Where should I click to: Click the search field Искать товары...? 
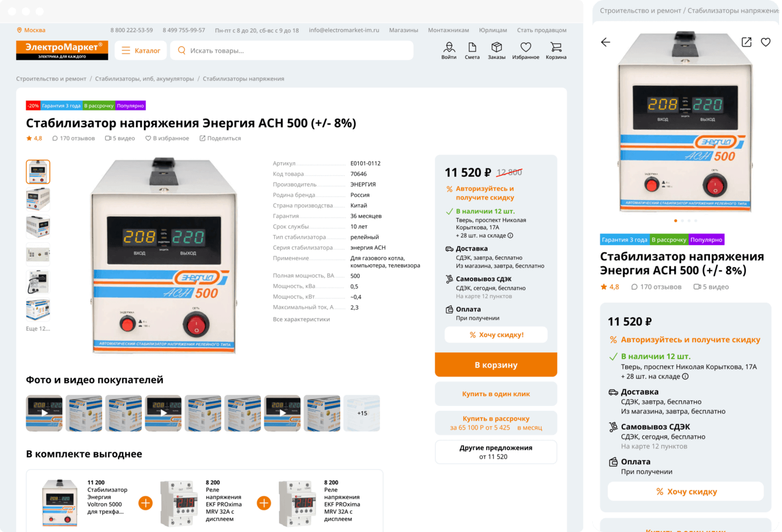pos(292,51)
